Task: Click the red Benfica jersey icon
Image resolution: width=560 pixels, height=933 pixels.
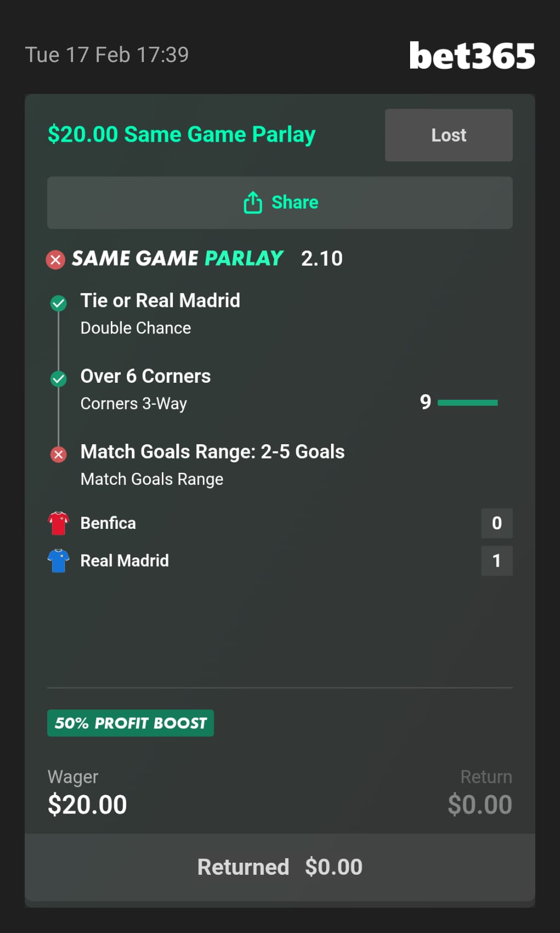Action: (59, 523)
